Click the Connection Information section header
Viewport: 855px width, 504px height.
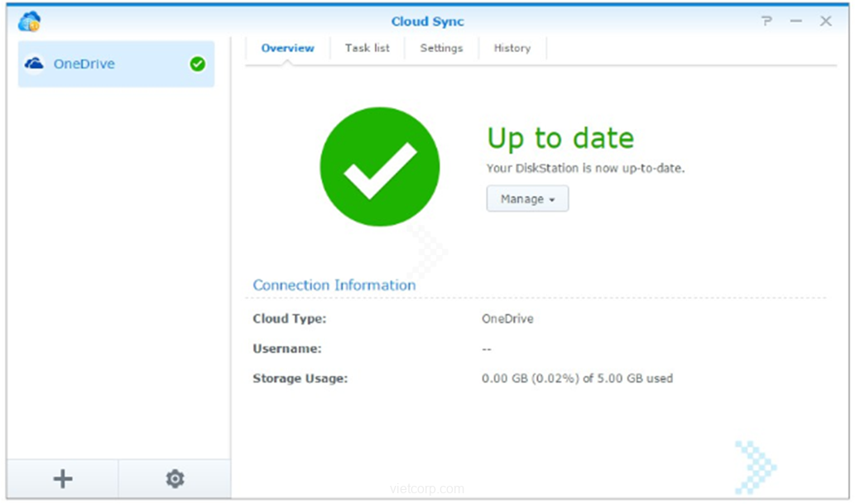click(x=334, y=285)
